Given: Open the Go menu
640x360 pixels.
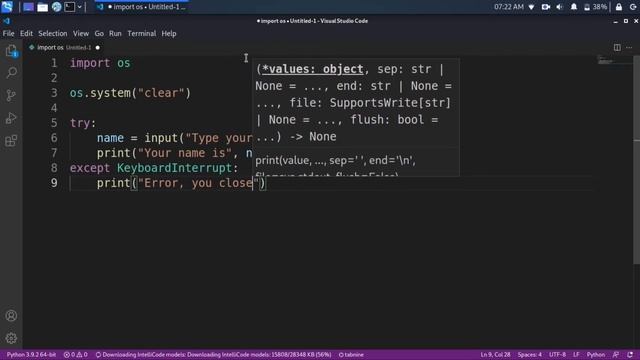Looking at the screenshot, I should click(x=99, y=33).
